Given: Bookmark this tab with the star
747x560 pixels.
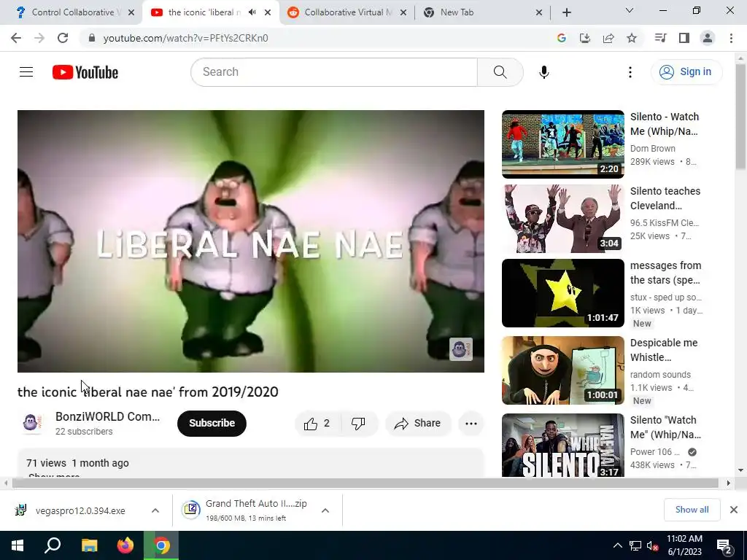Looking at the screenshot, I should click(x=632, y=38).
